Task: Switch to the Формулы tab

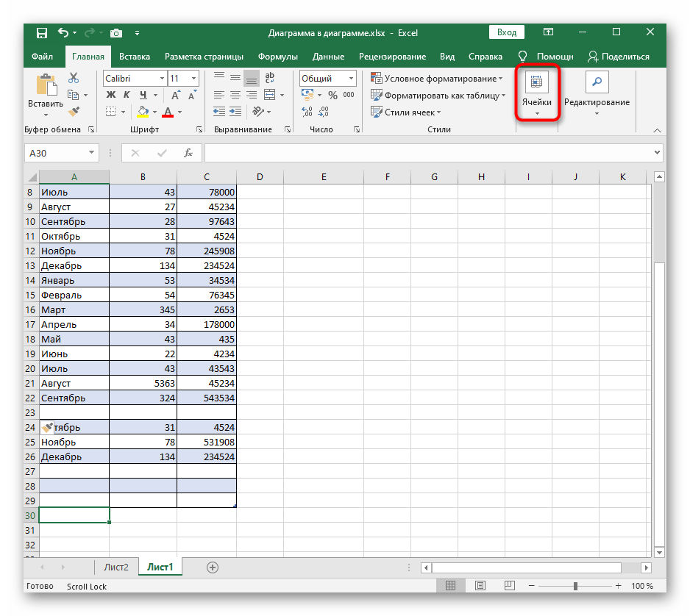Action: [277, 57]
